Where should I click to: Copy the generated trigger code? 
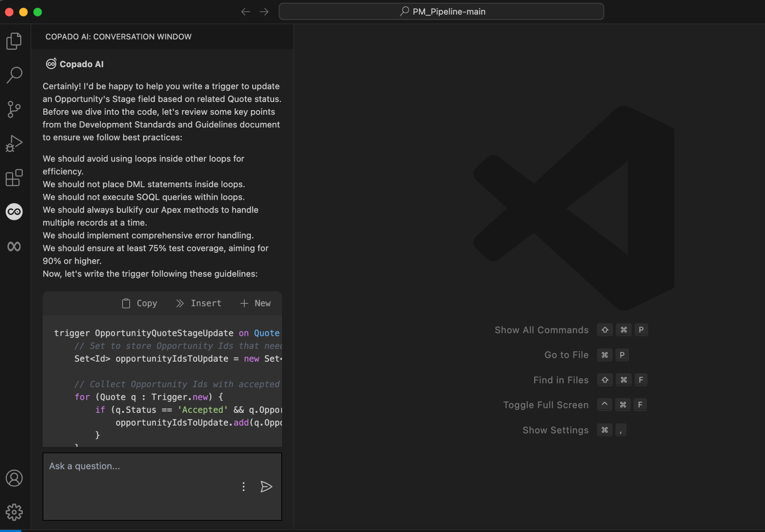click(140, 303)
